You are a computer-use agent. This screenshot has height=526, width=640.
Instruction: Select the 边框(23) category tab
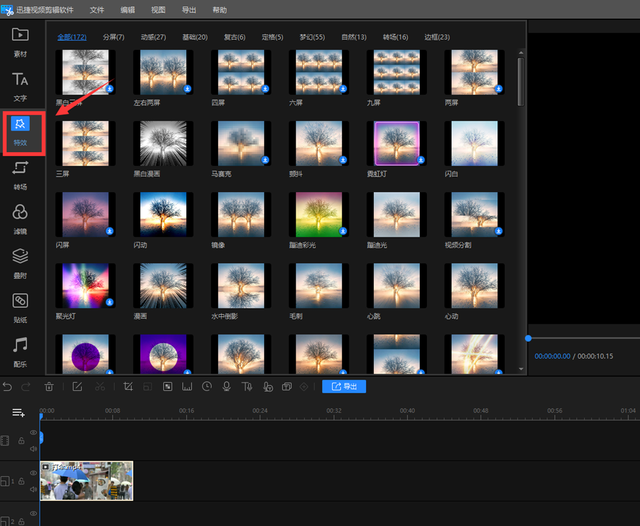(x=437, y=37)
